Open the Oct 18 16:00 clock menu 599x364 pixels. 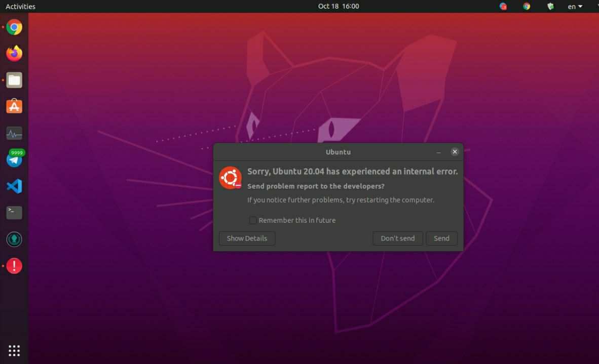click(x=339, y=6)
